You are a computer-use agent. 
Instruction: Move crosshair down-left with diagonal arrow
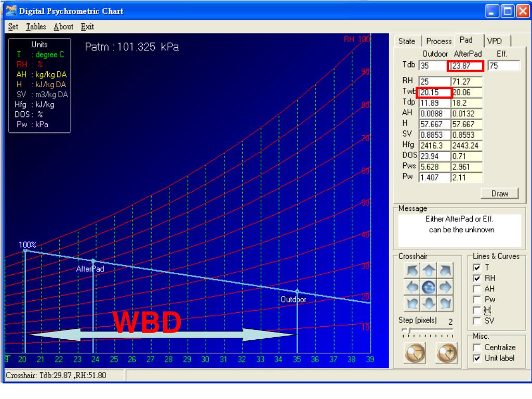412,303
